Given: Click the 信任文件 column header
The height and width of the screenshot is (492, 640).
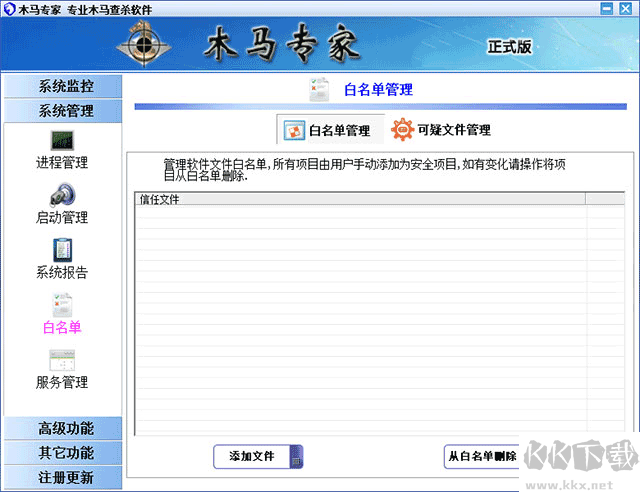Looking at the screenshot, I should click(x=359, y=199).
